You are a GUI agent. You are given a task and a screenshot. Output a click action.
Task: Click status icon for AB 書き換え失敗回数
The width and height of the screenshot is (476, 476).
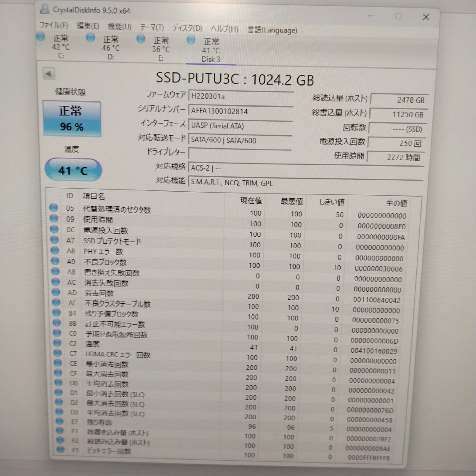pyautogui.click(x=56, y=271)
